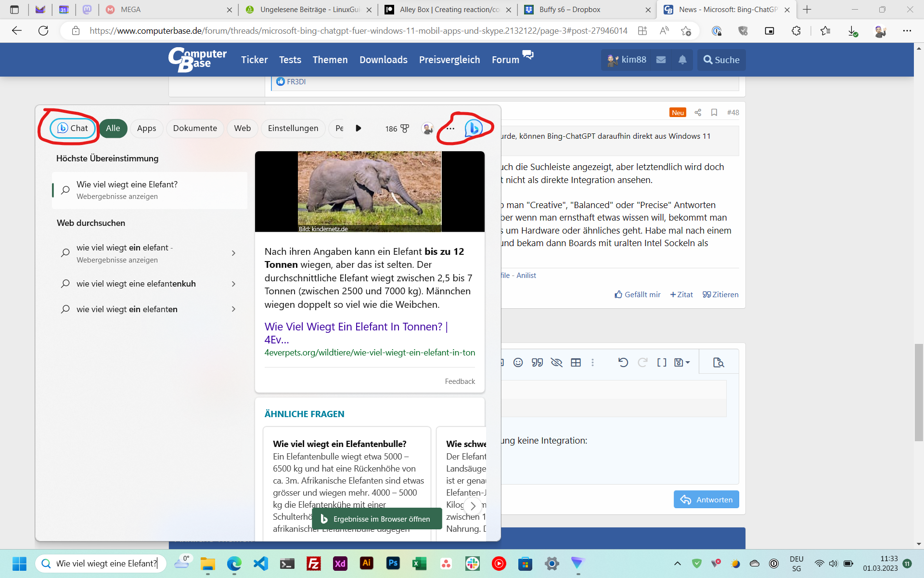The width and height of the screenshot is (924, 578).
Task: Toggle the spoiler hidden-eye icon
Action: tap(556, 363)
